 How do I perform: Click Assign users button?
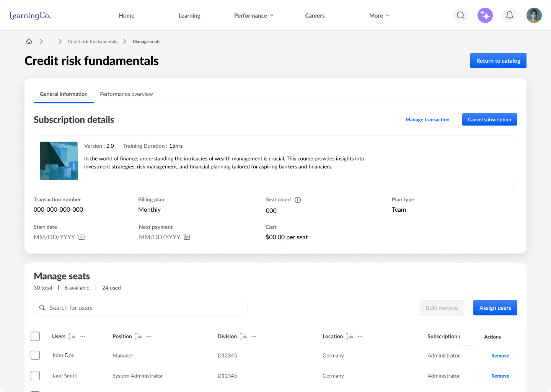[495, 308]
